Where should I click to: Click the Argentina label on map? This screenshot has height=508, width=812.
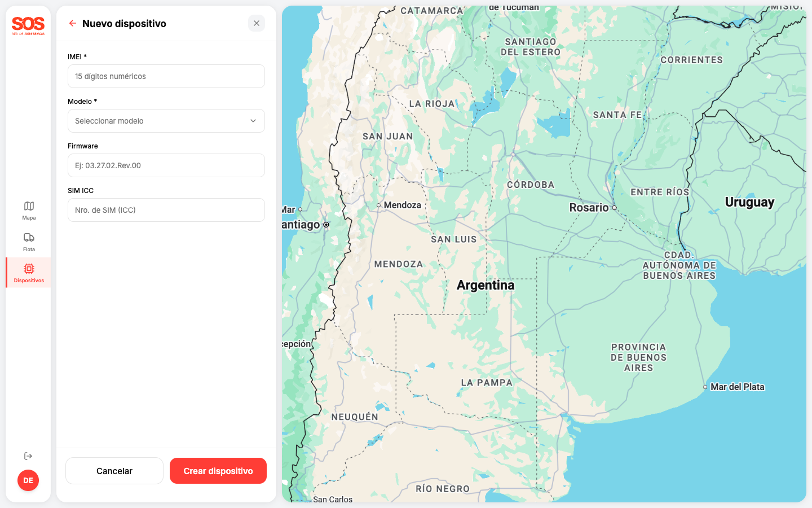coord(486,285)
